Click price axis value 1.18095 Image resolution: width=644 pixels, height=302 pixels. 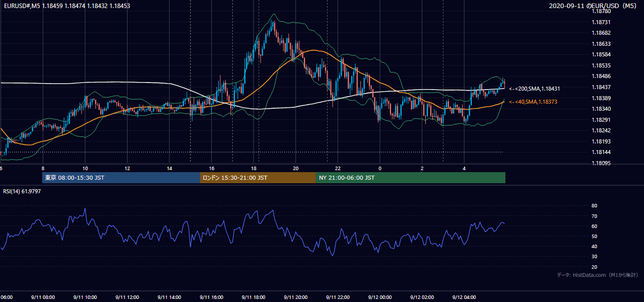(601, 163)
